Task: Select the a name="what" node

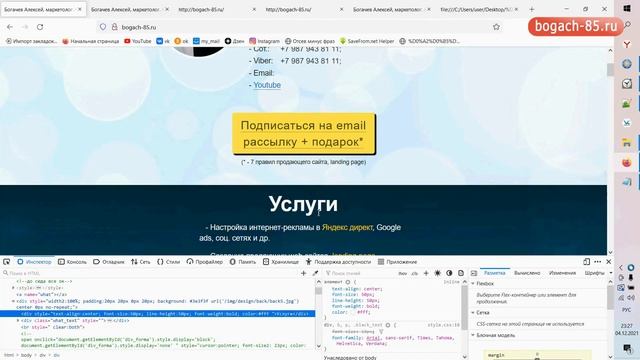Action: (x=41, y=294)
